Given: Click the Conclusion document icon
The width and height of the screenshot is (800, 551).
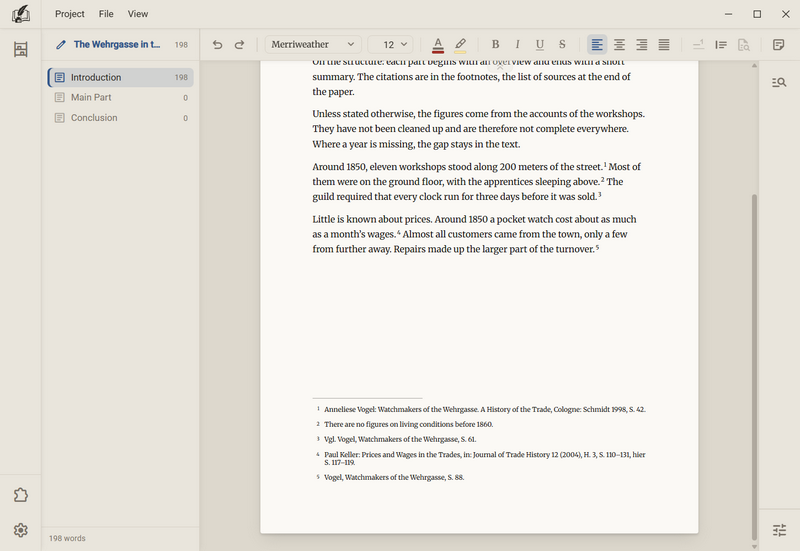Looking at the screenshot, I should (60, 118).
